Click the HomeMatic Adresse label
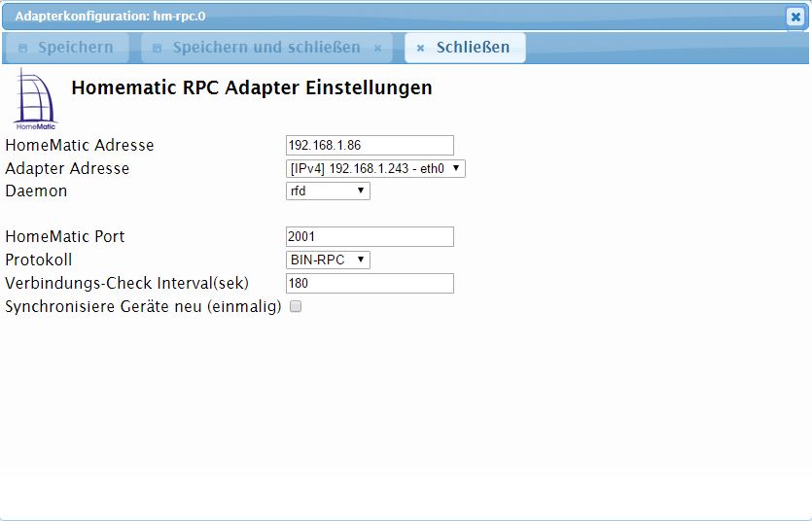 [x=80, y=146]
